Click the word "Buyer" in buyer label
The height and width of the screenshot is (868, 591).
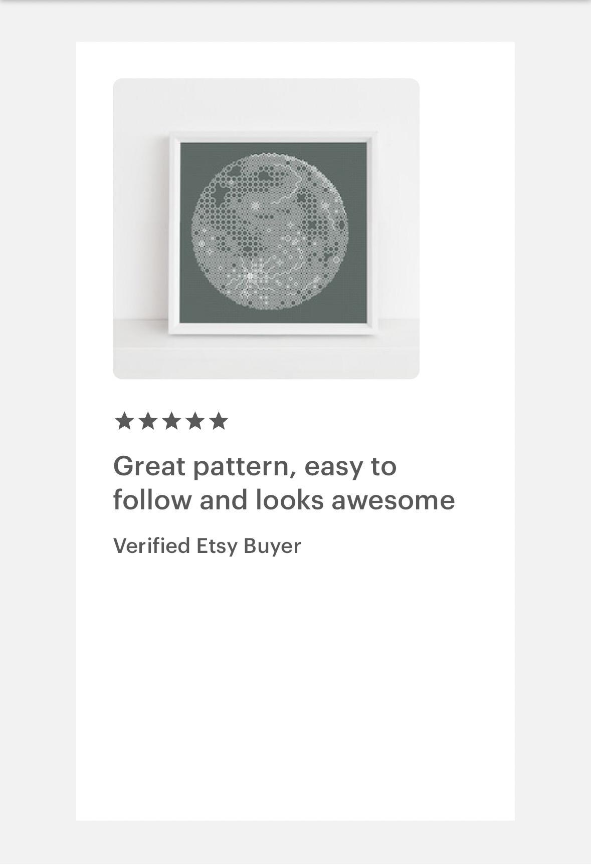[x=272, y=546]
